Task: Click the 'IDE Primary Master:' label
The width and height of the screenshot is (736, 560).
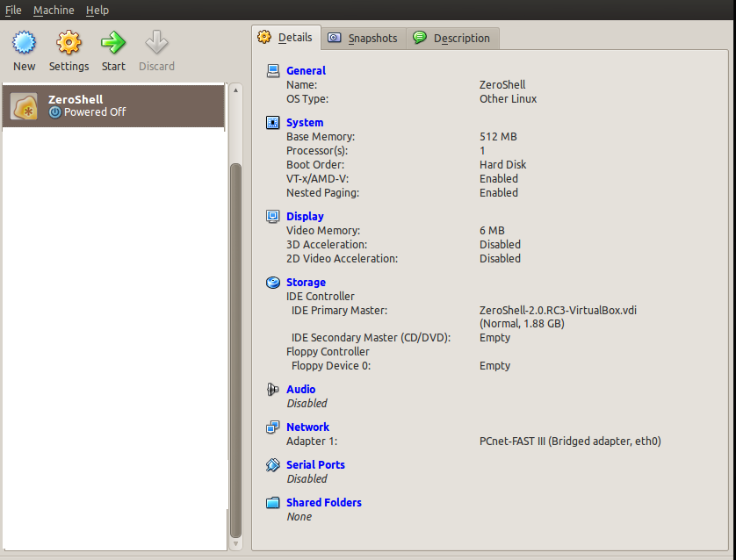Action: (x=339, y=311)
